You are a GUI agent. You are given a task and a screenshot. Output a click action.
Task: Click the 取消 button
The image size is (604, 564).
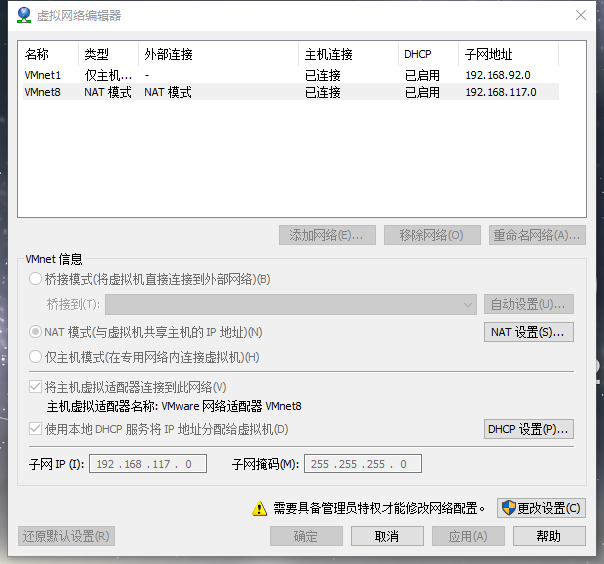pyautogui.click(x=387, y=536)
